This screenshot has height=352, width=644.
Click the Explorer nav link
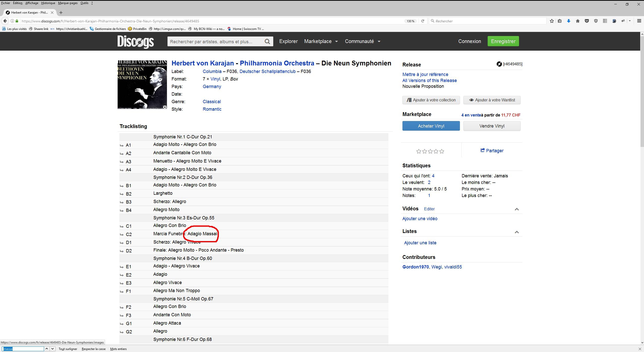point(288,41)
